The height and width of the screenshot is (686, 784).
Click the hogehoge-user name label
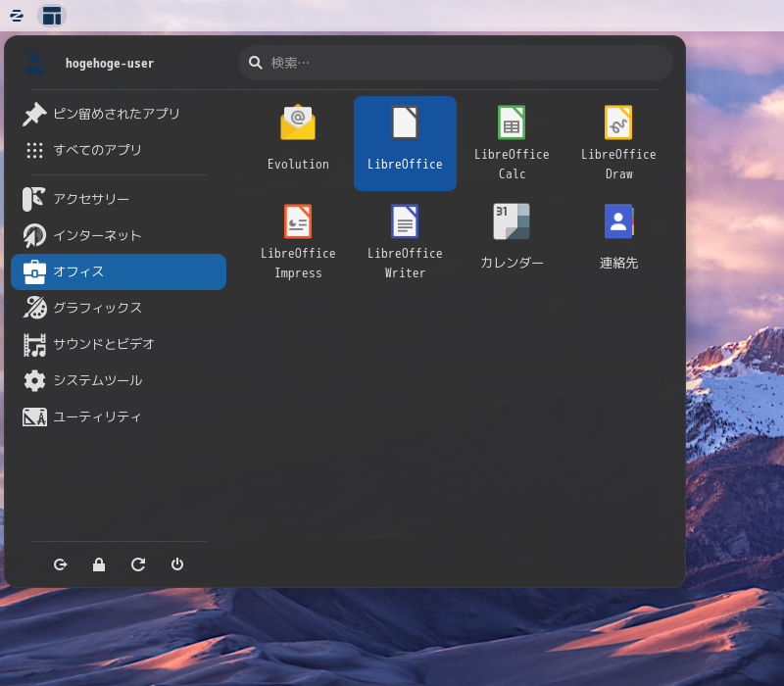(110, 64)
